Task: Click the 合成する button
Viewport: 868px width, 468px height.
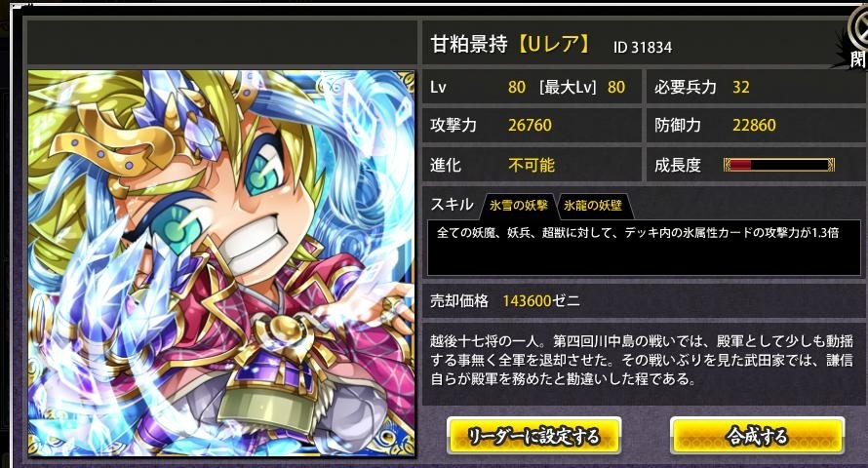Action: tap(757, 436)
